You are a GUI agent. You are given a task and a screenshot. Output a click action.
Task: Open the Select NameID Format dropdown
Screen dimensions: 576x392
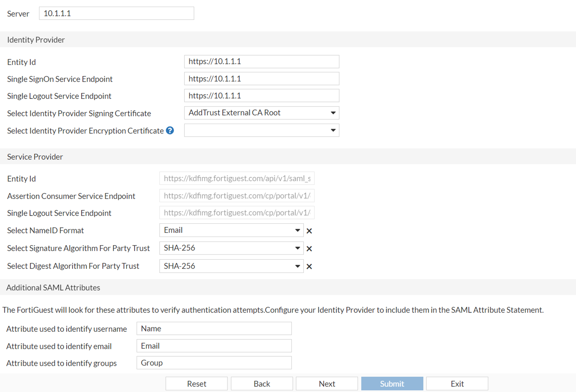coord(297,230)
